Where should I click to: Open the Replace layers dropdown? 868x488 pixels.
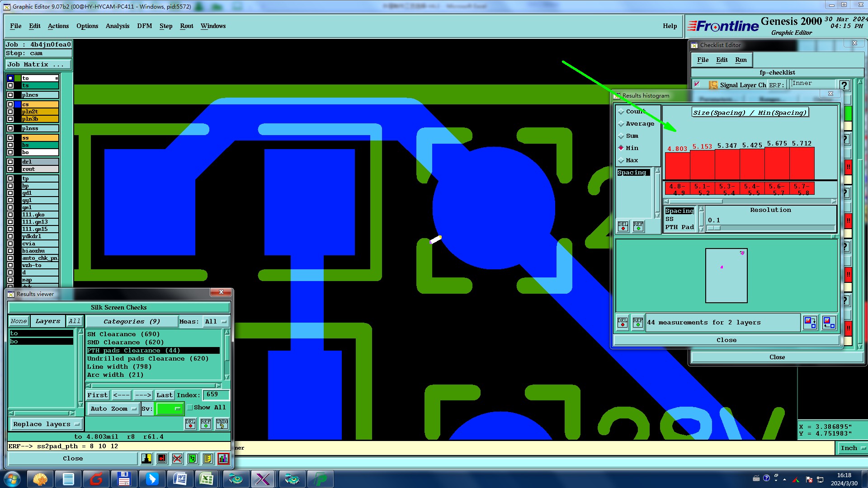pyautogui.click(x=46, y=424)
